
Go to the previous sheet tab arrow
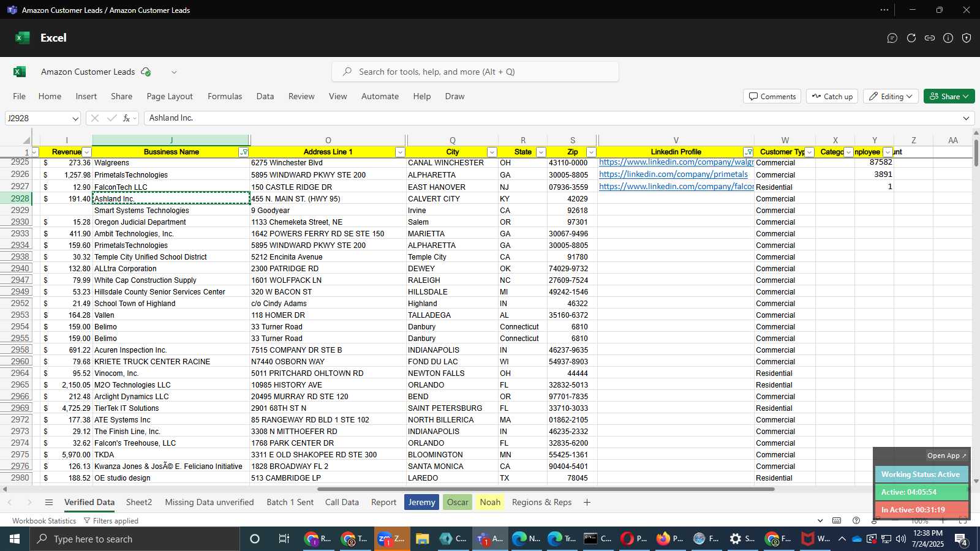coord(10,503)
